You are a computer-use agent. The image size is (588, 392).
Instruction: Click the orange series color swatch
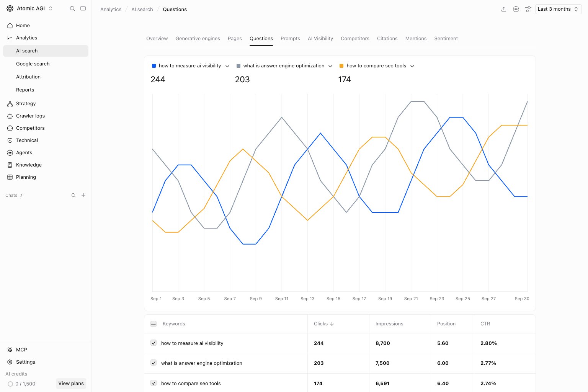pos(341,66)
